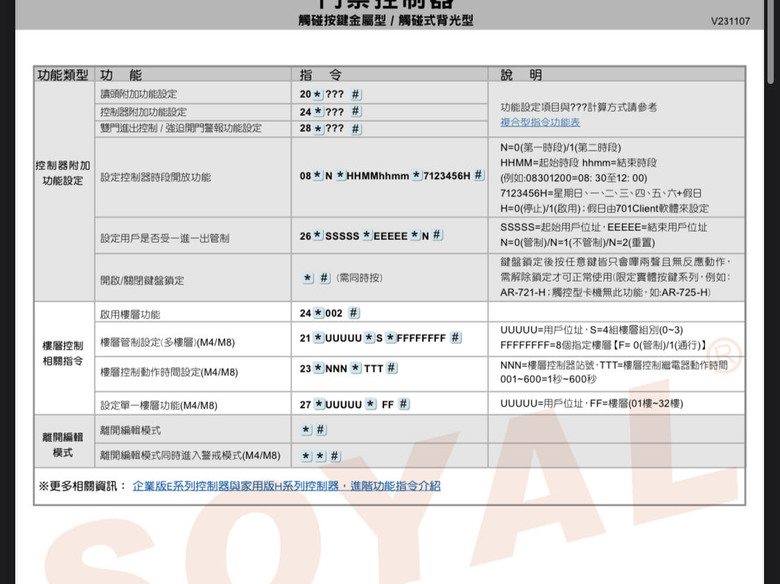Click the ※更多相關資訊 label
Viewport: 780px width, 584px height.
[x=82, y=486]
